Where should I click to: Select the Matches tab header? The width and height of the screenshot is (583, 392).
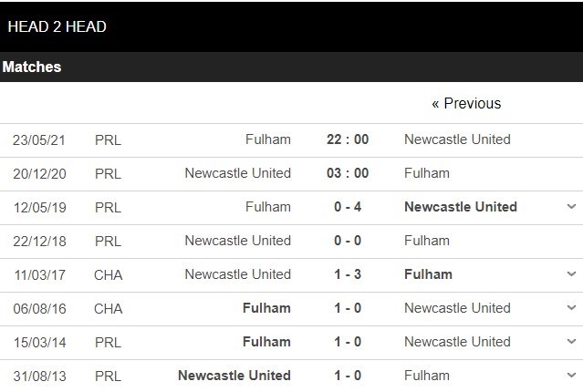point(32,67)
